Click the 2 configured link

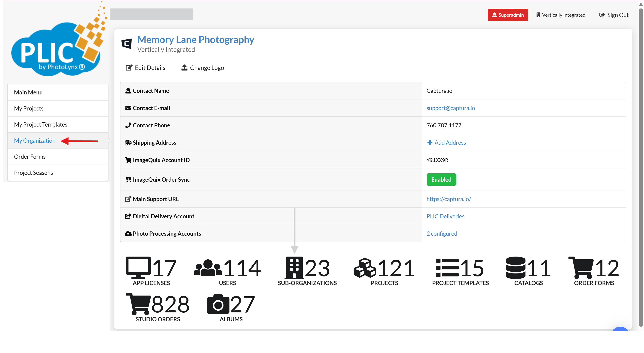442,233
